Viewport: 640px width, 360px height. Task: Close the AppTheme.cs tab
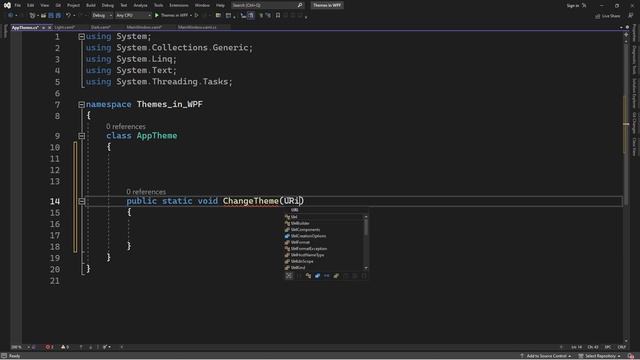tap(49, 27)
